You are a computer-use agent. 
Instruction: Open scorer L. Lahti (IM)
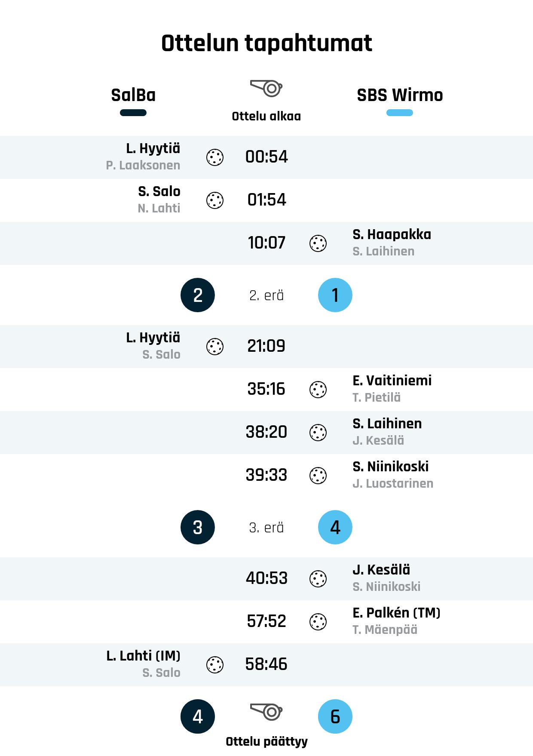[144, 656]
